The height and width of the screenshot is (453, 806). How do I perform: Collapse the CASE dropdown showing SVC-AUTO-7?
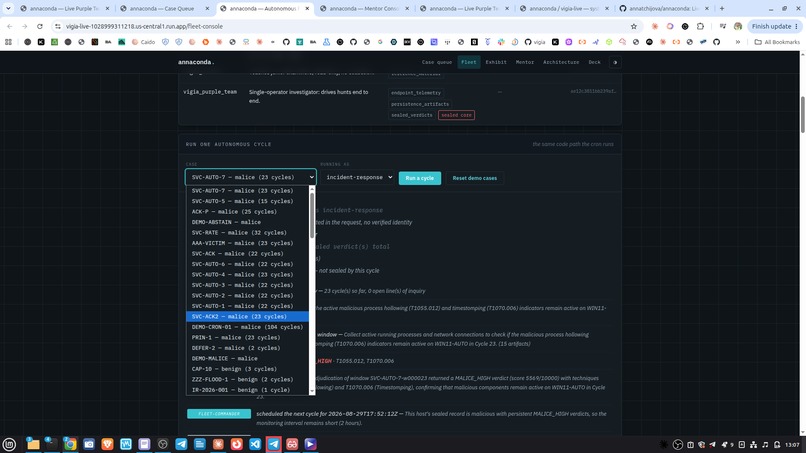point(251,177)
